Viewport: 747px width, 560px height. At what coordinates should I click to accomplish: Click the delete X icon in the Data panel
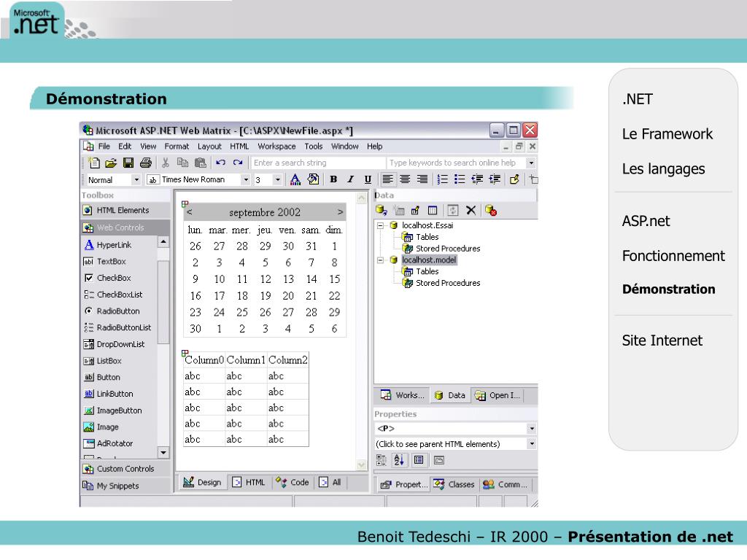(x=471, y=210)
